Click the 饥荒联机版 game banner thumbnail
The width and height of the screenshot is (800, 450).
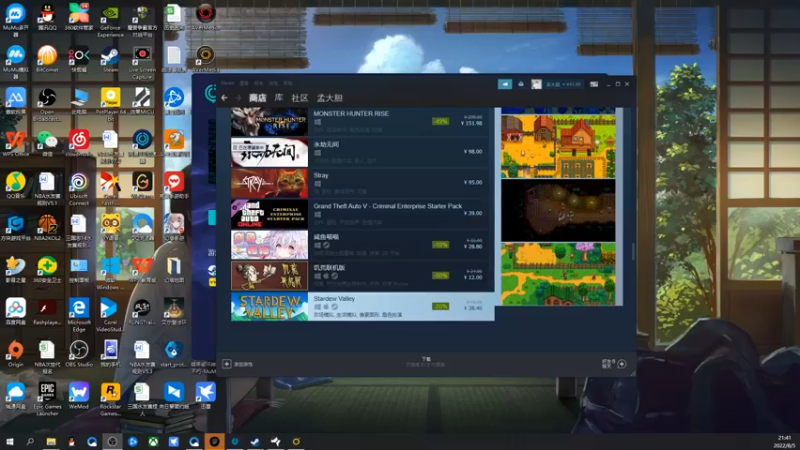pos(269,276)
